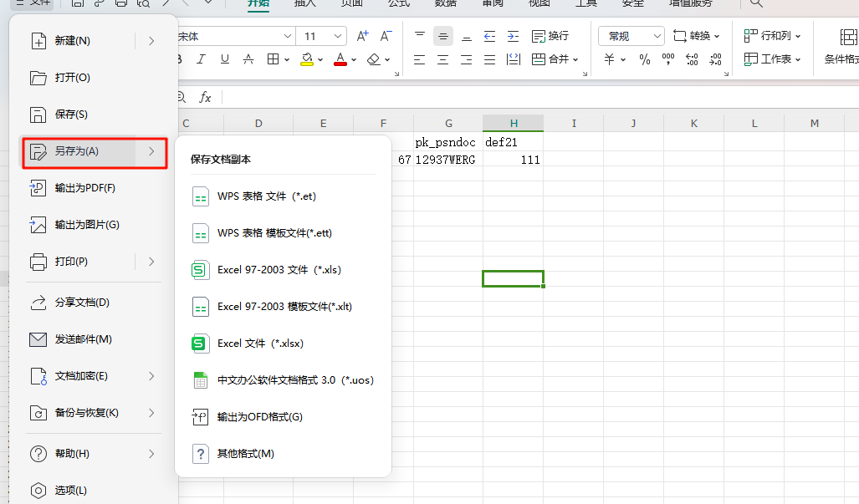Align text to bottom
This screenshot has height=504, width=859.
tap(467, 36)
